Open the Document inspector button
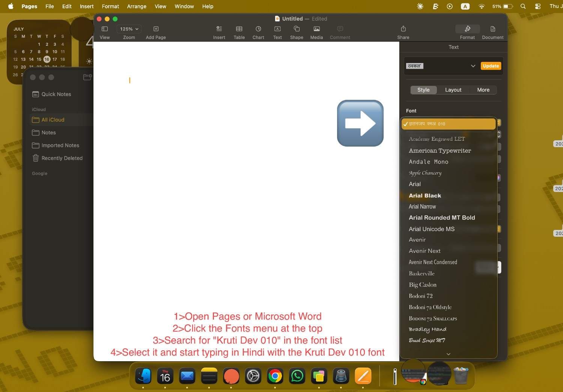The width and height of the screenshot is (563, 392). [493, 29]
